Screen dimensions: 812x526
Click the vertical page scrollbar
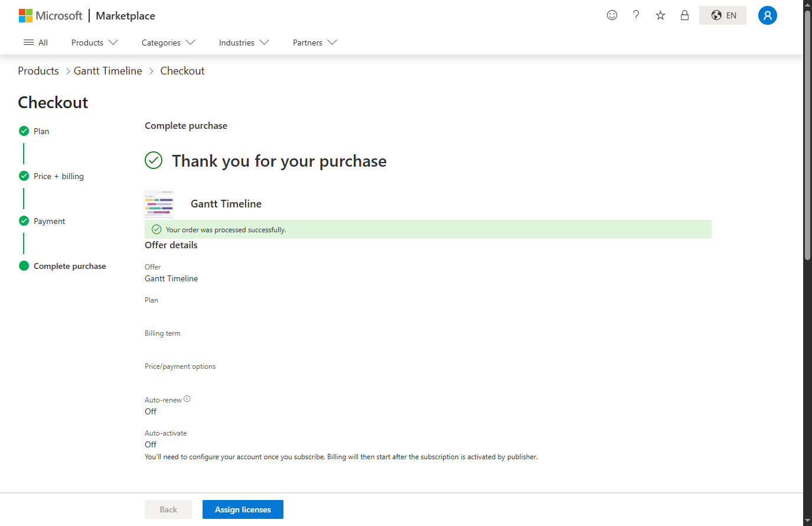point(807,135)
